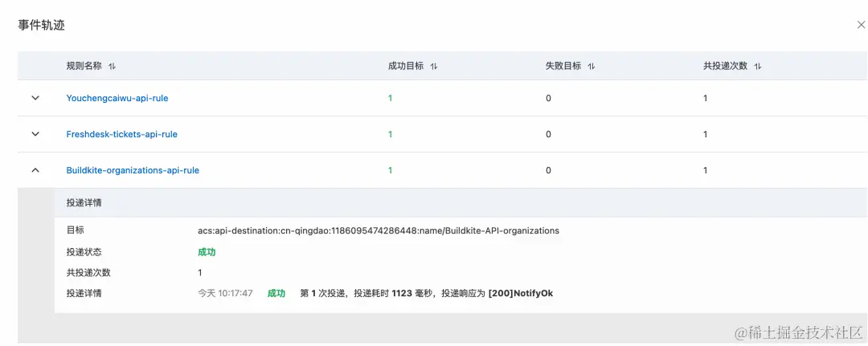Sort by 共投递次数 column
This screenshot has height=346, width=868.
click(x=758, y=66)
